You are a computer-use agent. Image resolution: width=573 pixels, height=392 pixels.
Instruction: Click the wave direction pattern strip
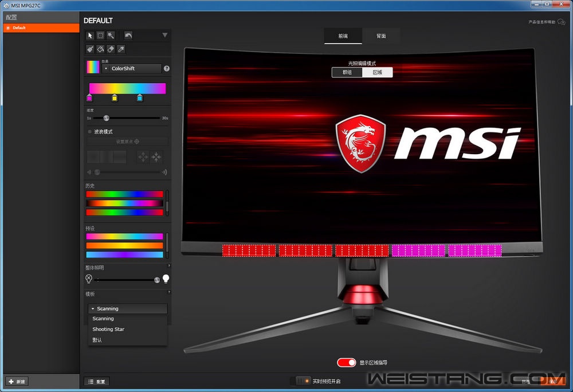tap(107, 156)
